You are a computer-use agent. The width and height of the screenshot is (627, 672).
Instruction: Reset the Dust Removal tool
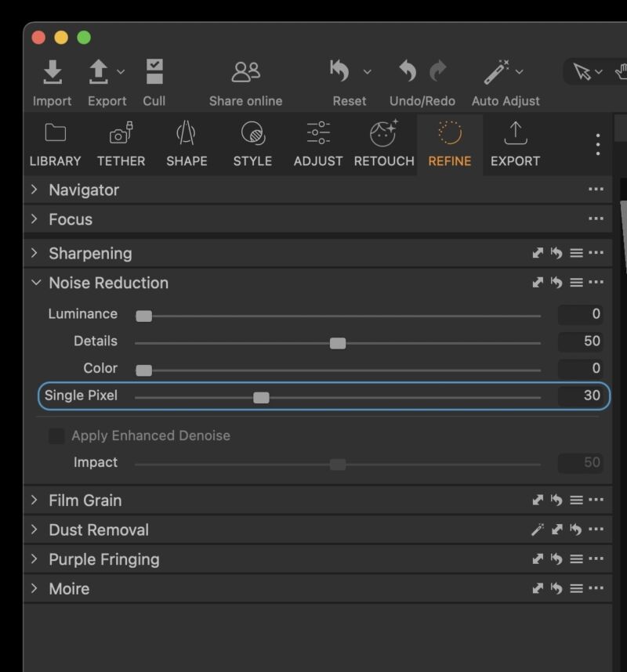point(576,529)
